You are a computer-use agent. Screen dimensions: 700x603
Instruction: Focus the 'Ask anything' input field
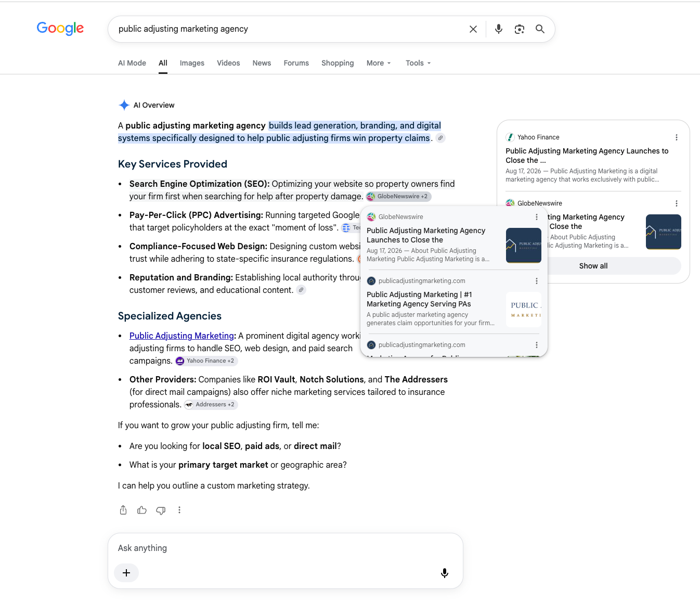pos(285,548)
